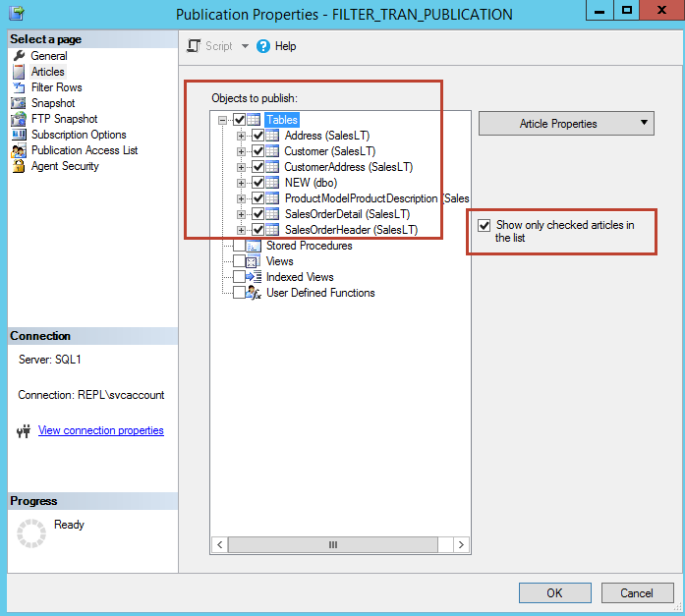Click the Stored Procedures node icon
The height and width of the screenshot is (616, 685).
[253, 246]
